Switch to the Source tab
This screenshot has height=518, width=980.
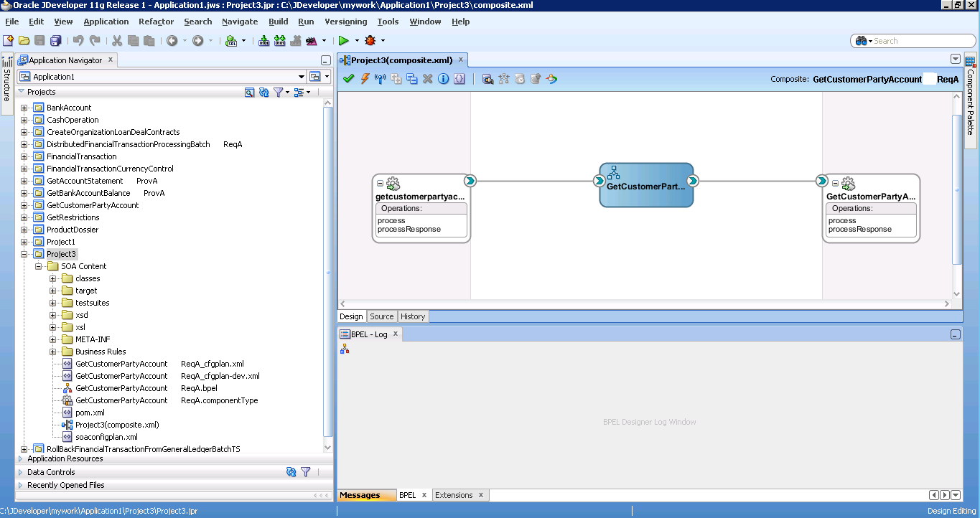pos(382,316)
